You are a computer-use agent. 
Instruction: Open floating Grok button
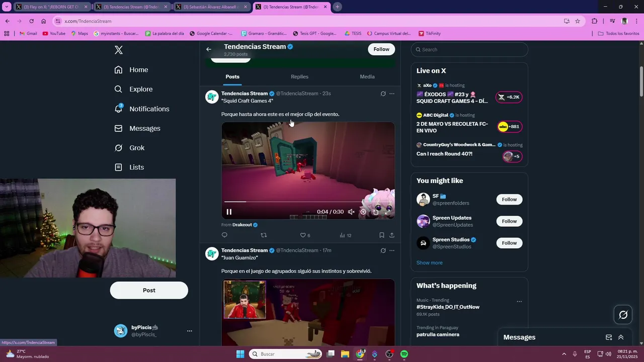pos(623,315)
